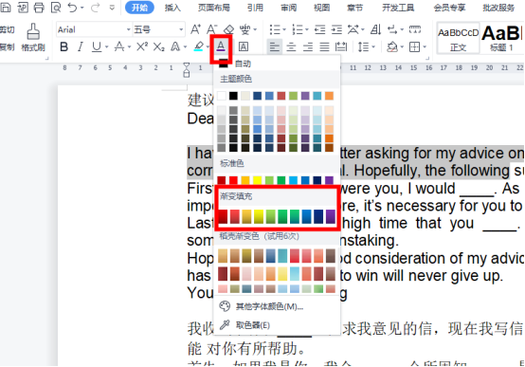Expand borders dropdown arrow
This screenshot has height=367, width=525.
click(425, 47)
